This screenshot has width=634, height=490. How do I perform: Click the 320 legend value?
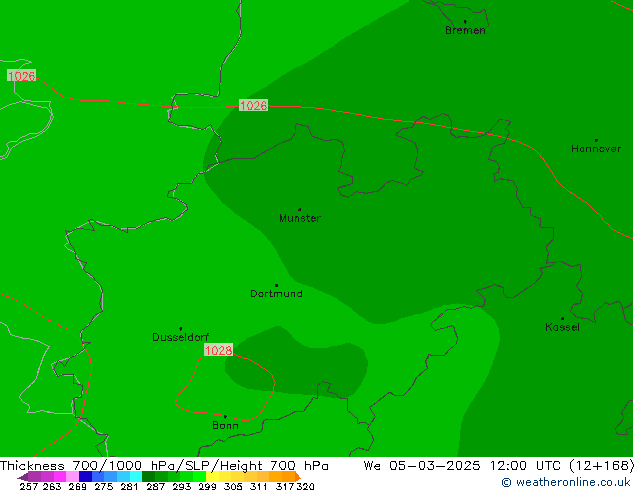(x=305, y=486)
